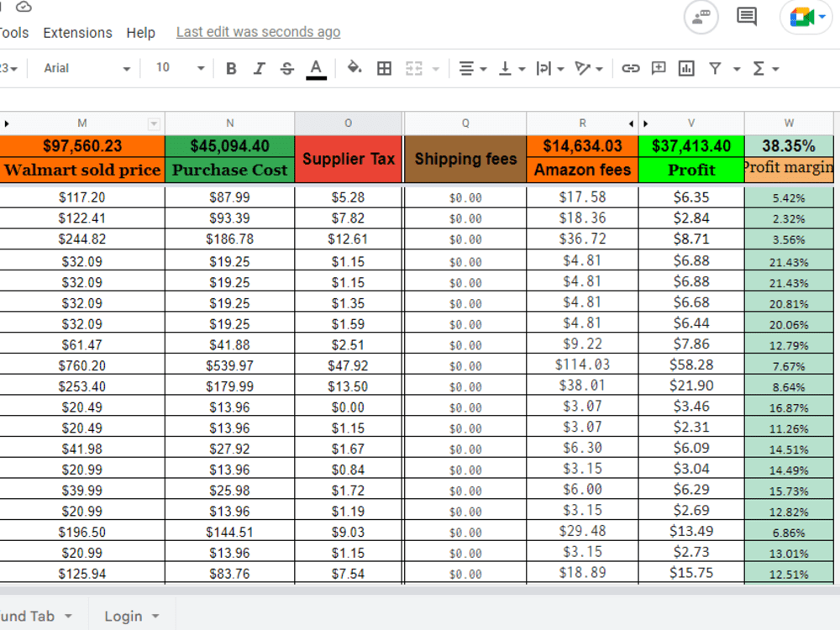This screenshot has width=840, height=630.
Task: Click the cloud save status icon
Action: click(24, 7)
